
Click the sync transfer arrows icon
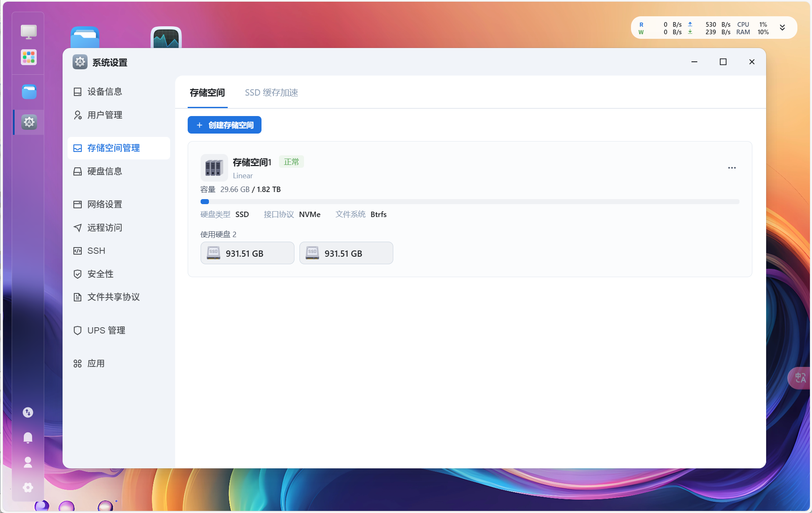(x=28, y=412)
